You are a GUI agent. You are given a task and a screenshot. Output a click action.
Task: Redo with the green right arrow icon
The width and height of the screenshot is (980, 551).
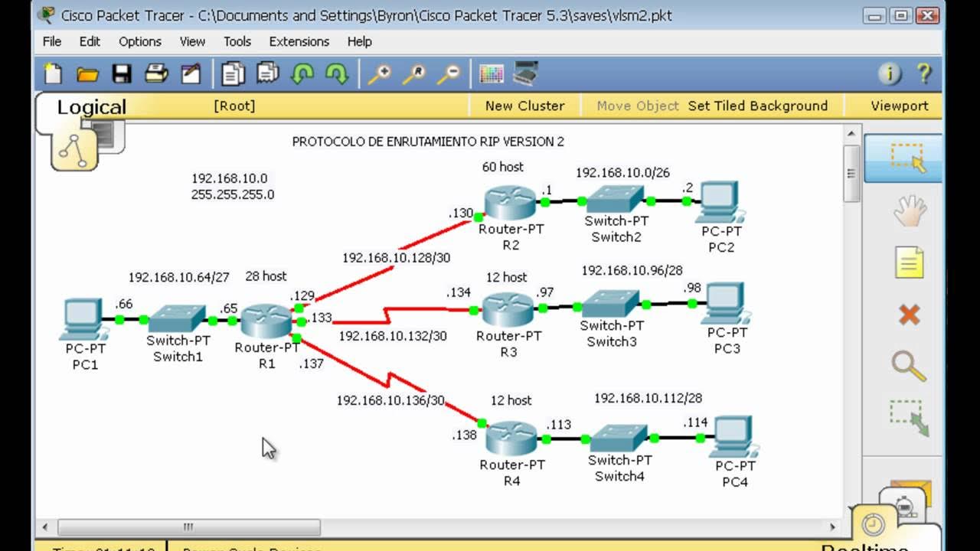(x=337, y=73)
